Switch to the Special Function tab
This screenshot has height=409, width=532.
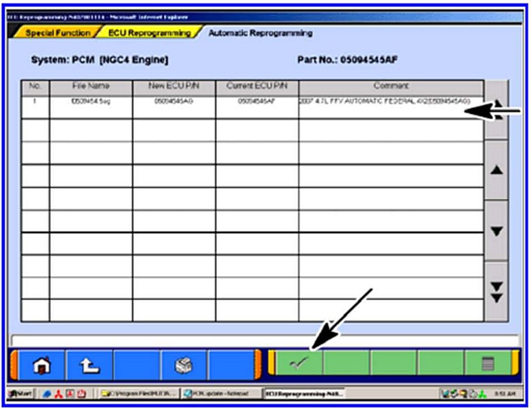[57, 33]
